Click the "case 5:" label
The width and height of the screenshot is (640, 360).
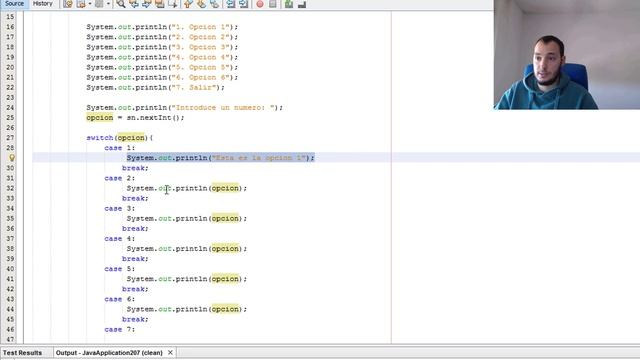pyautogui.click(x=120, y=269)
